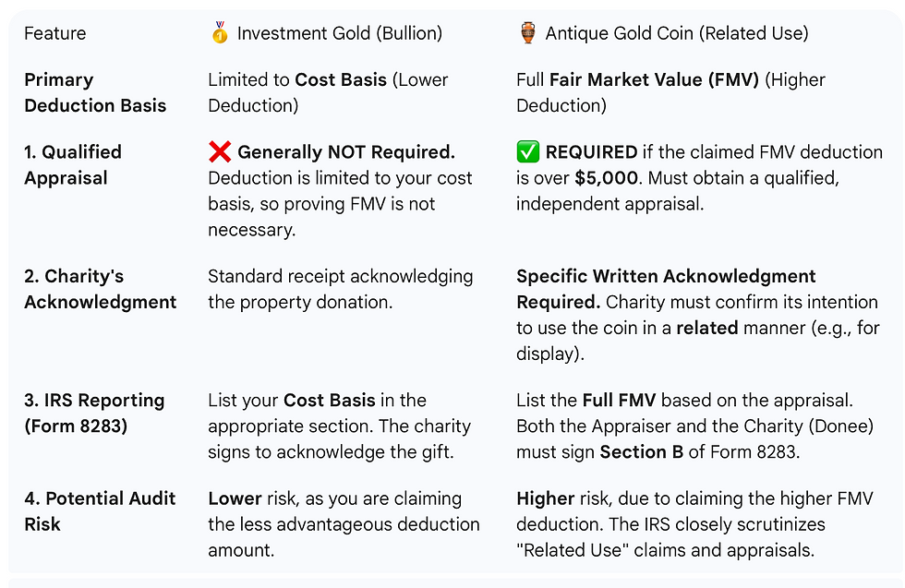
Task: Click the "1. Qualified Appraisal" row label
Action: [x=73, y=164]
